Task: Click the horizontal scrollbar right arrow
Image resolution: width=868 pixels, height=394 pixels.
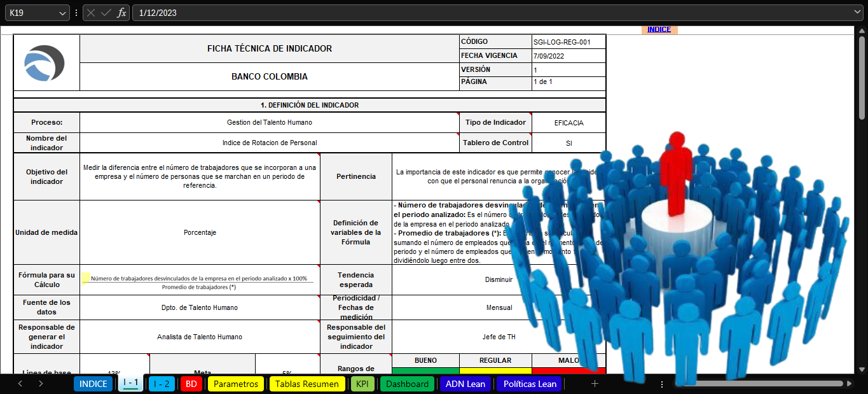Action: coord(848,384)
